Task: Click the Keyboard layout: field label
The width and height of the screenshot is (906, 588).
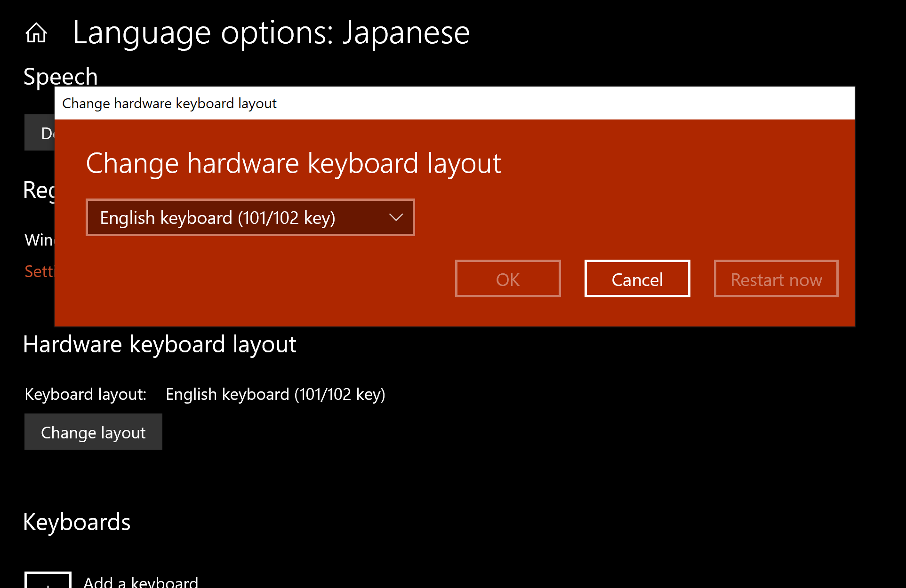Action: click(86, 394)
